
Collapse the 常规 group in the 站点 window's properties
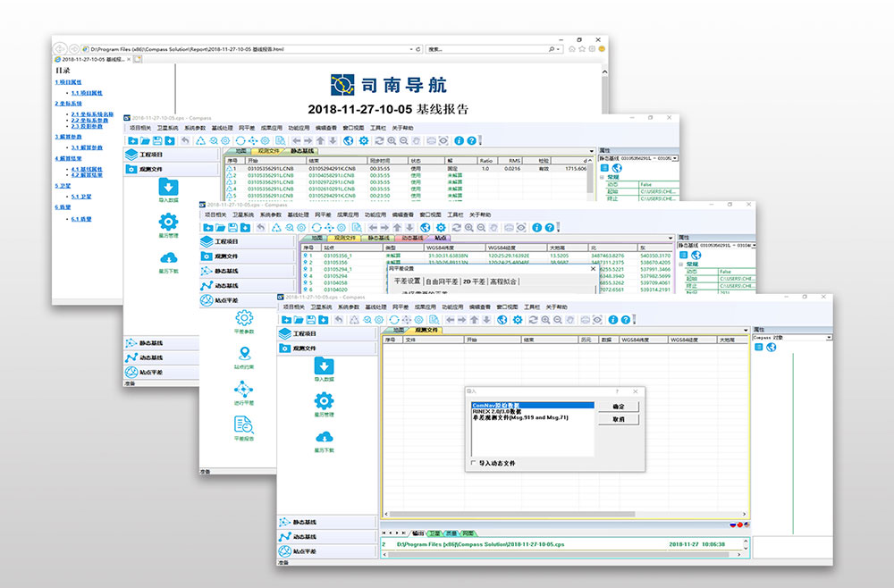(680, 265)
